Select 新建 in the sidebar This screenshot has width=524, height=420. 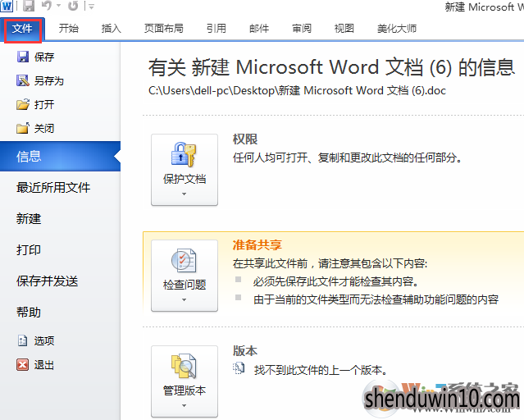pos(29,219)
